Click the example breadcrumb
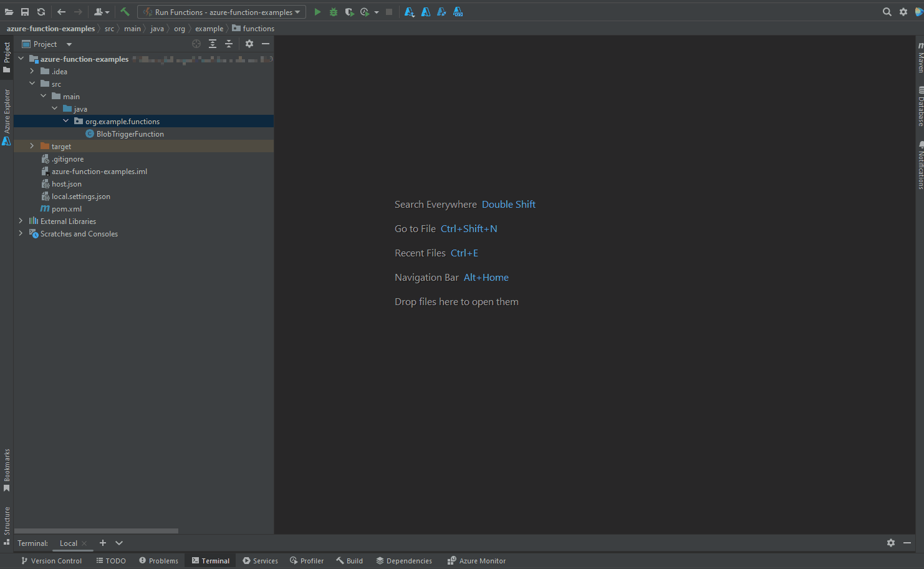This screenshot has width=924, height=569. click(209, 29)
